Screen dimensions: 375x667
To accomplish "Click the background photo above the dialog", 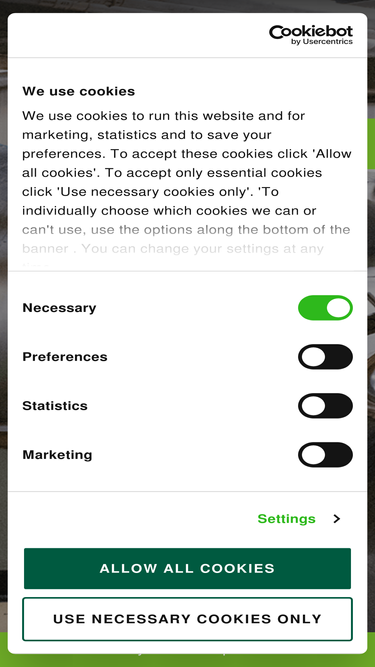I will (x=188, y=6).
